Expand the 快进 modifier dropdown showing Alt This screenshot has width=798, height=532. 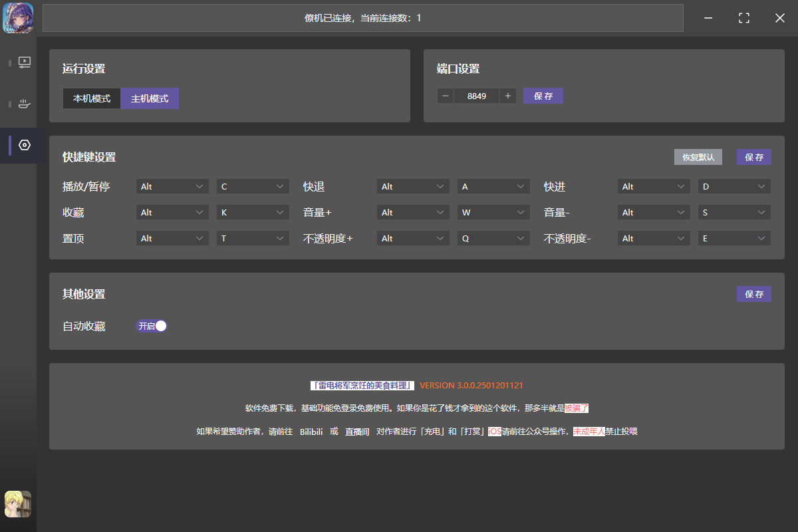654,187
